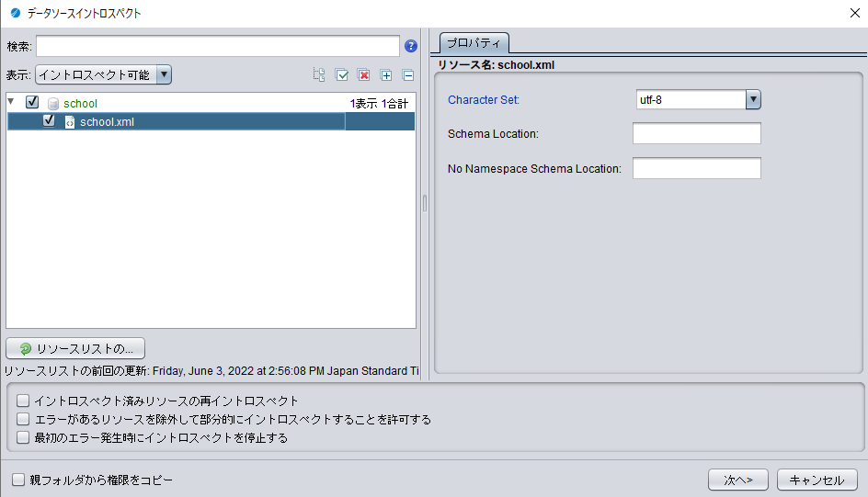This screenshot has height=497, width=868.
Task: Click the blue app icon in title bar
Action: click(16, 13)
